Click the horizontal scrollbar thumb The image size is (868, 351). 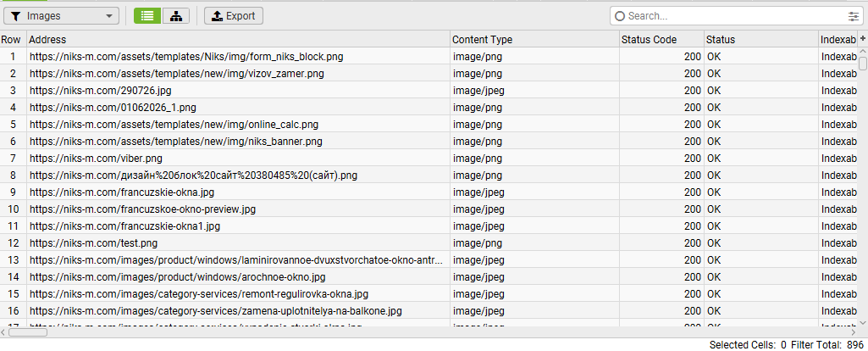point(28,332)
